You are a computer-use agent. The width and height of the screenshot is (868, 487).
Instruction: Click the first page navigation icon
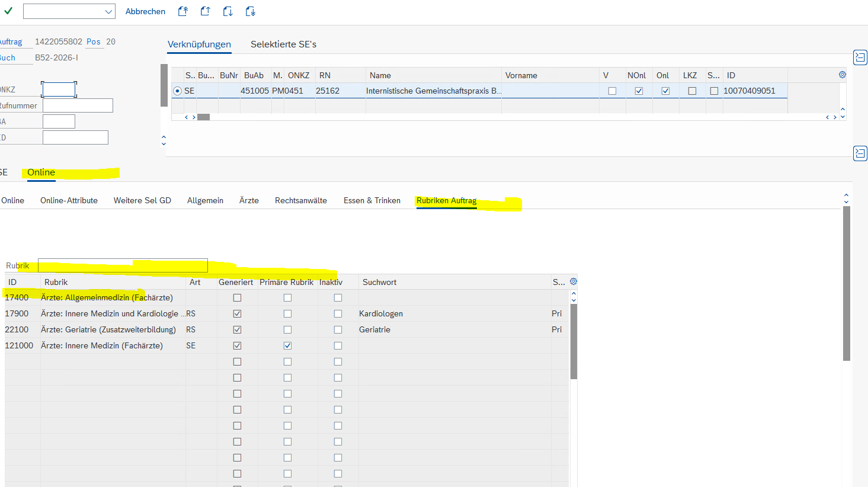[183, 11]
